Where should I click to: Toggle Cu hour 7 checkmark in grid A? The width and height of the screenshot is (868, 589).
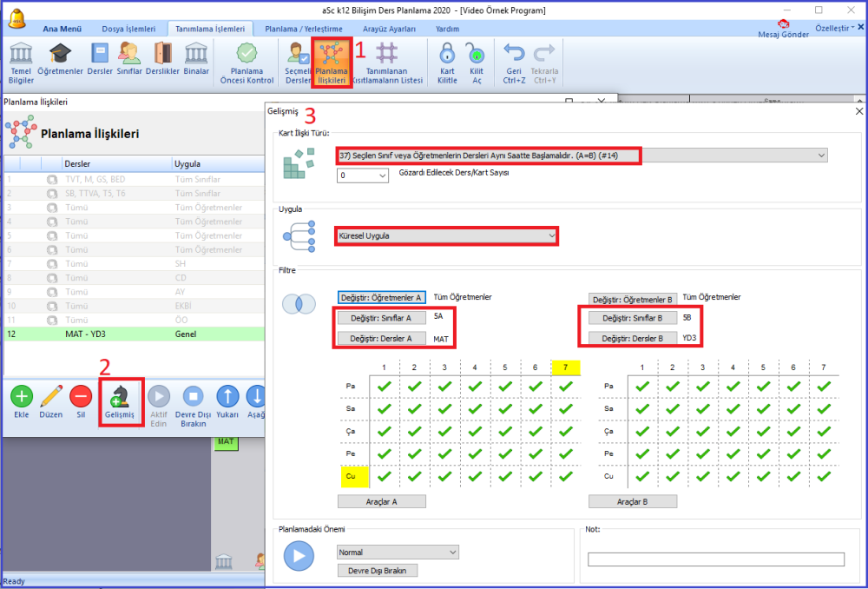(566, 476)
